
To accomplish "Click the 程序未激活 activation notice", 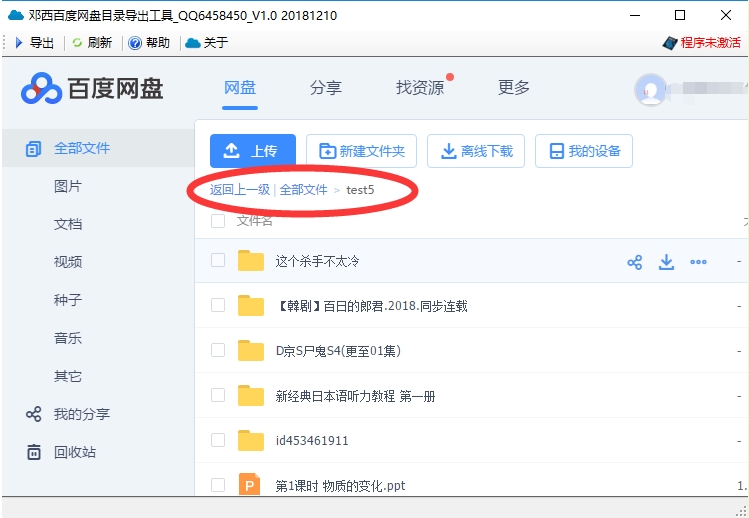I will [x=702, y=43].
